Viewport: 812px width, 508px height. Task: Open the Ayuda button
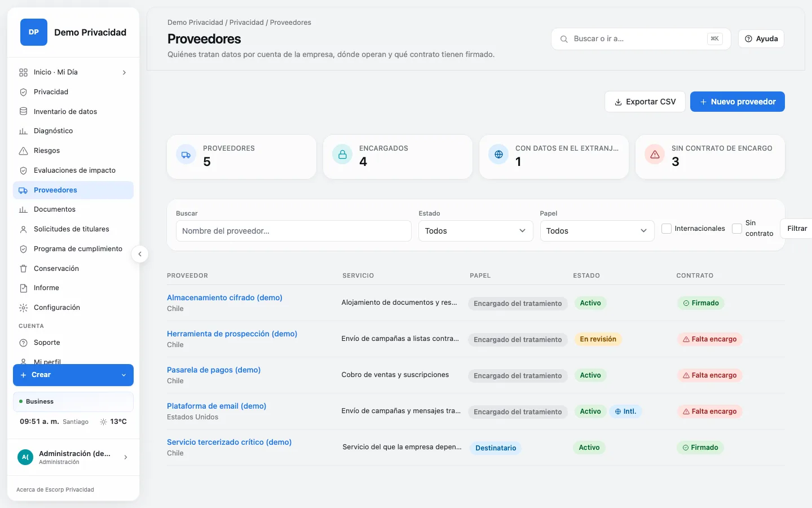761,39
